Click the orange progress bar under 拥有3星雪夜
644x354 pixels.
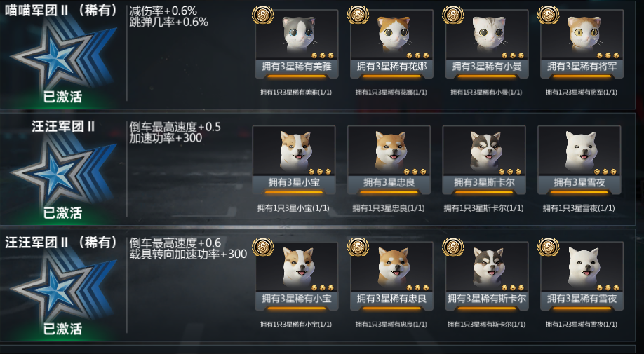coord(579,192)
